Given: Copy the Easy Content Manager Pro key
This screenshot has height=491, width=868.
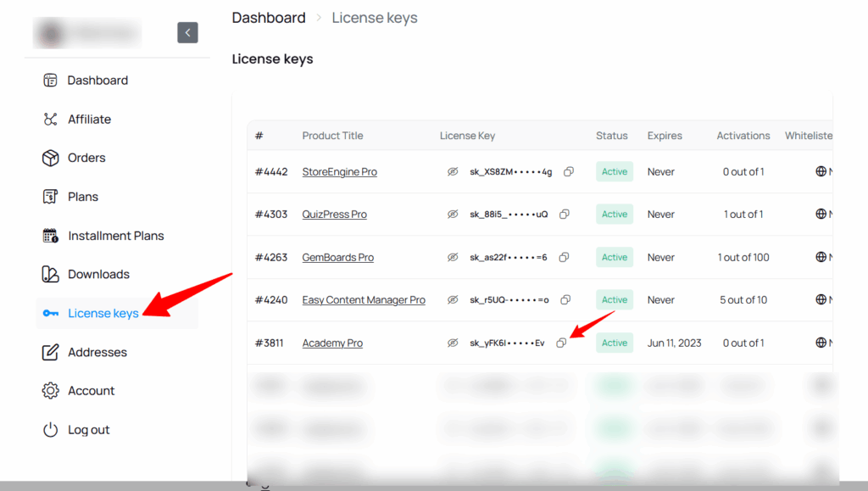Looking at the screenshot, I should tap(565, 300).
